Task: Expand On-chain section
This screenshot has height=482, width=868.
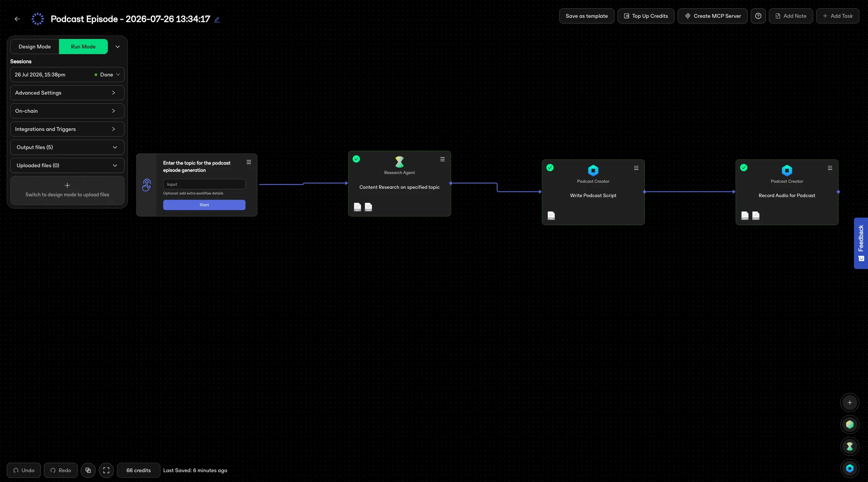Action: [x=67, y=111]
